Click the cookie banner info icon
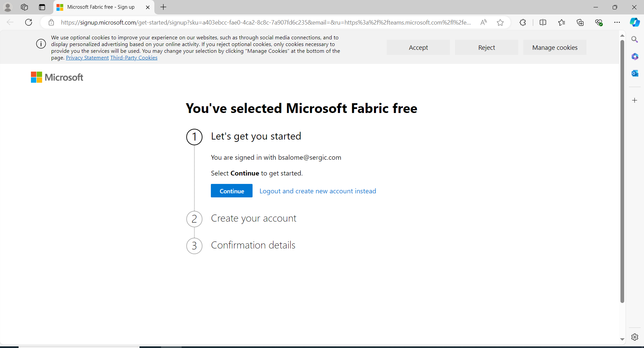This screenshot has height=348, width=644. tap(41, 44)
